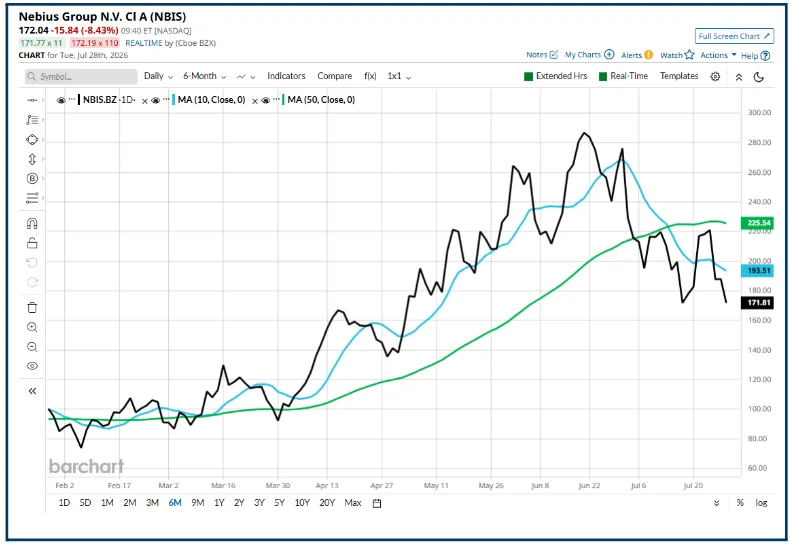Open Full Screen Chart
791x544 pixels.
click(734, 36)
